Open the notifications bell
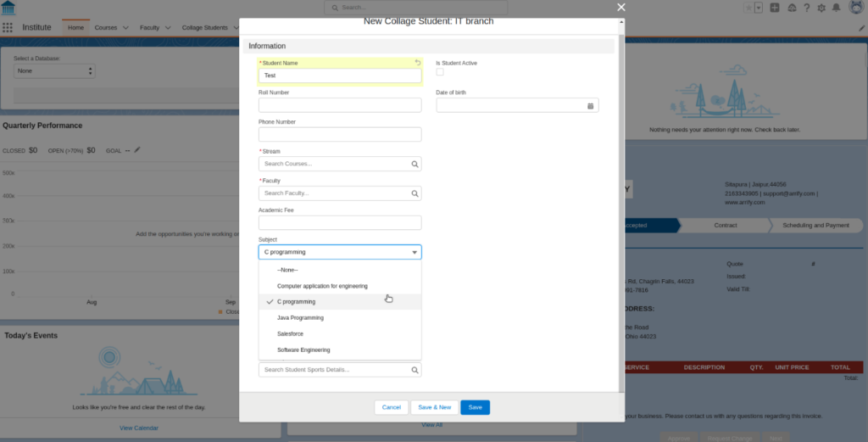Image resolution: width=868 pixels, height=442 pixels. click(836, 8)
